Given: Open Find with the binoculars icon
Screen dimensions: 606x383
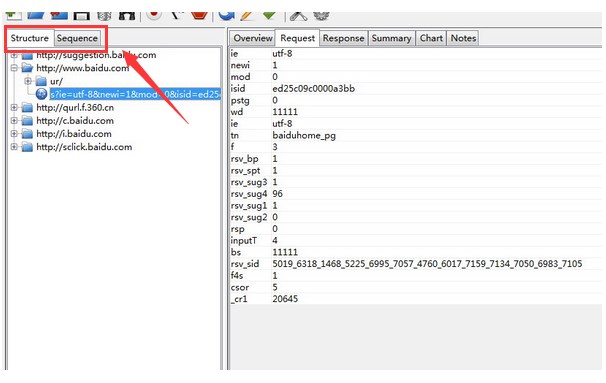Looking at the screenshot, I should [127, 15].
